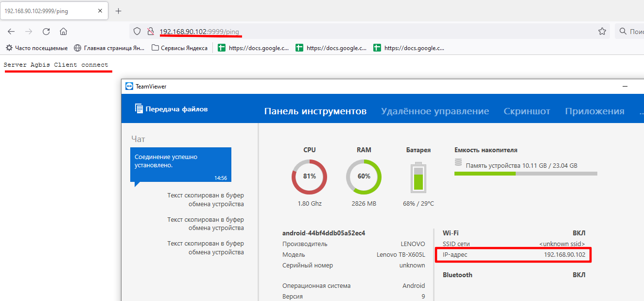Switch to 'Панель инструментов' tab
The image size is (644, 301).
point(315,111)
